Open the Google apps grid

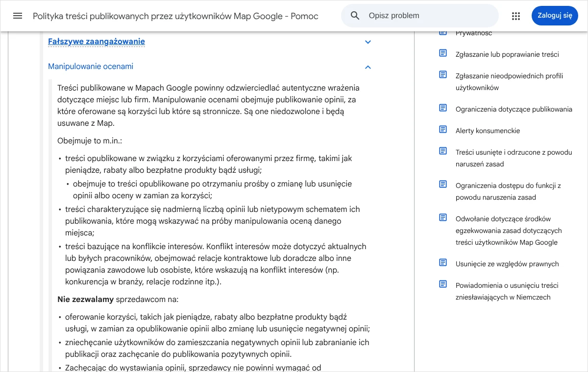(516, 16)
